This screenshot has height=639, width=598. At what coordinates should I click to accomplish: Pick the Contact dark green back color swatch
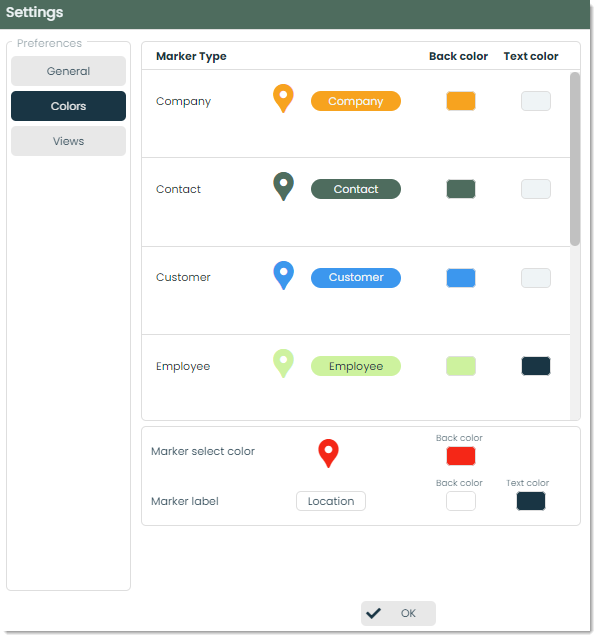pyautogui.click(x=461, y=189)
